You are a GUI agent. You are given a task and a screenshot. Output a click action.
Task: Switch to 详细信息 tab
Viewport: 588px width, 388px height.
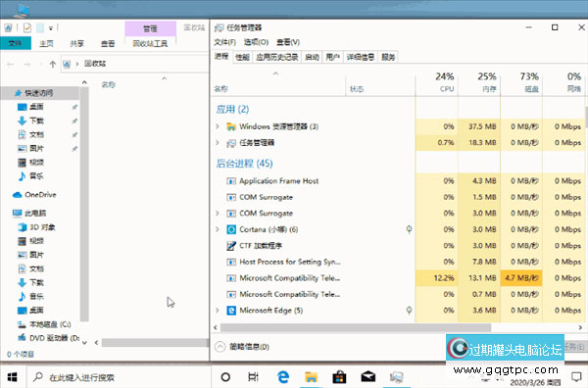[360, 57]
